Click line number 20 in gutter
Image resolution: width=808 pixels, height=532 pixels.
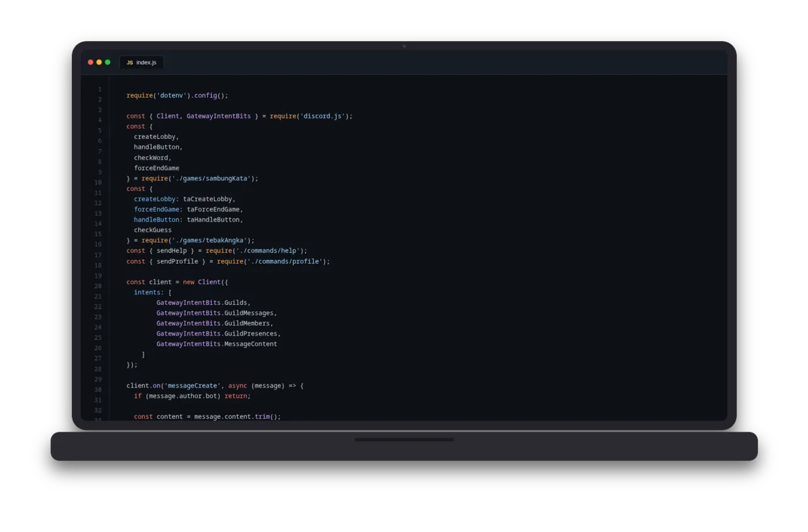click(x=98, y=286)
